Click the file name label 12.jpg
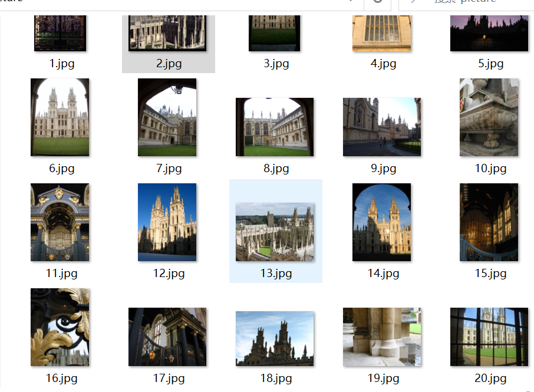The image size is (534, 392). point(169,273)
